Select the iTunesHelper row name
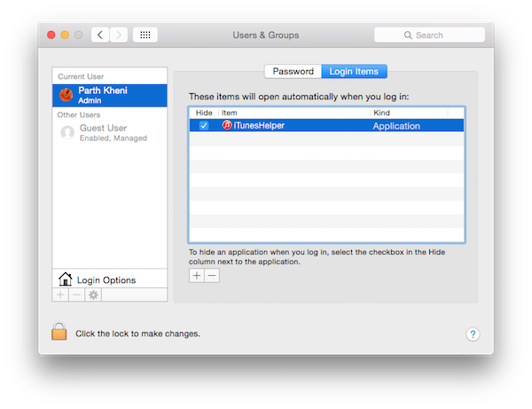 pyautogui.click(x=259, y=126)
